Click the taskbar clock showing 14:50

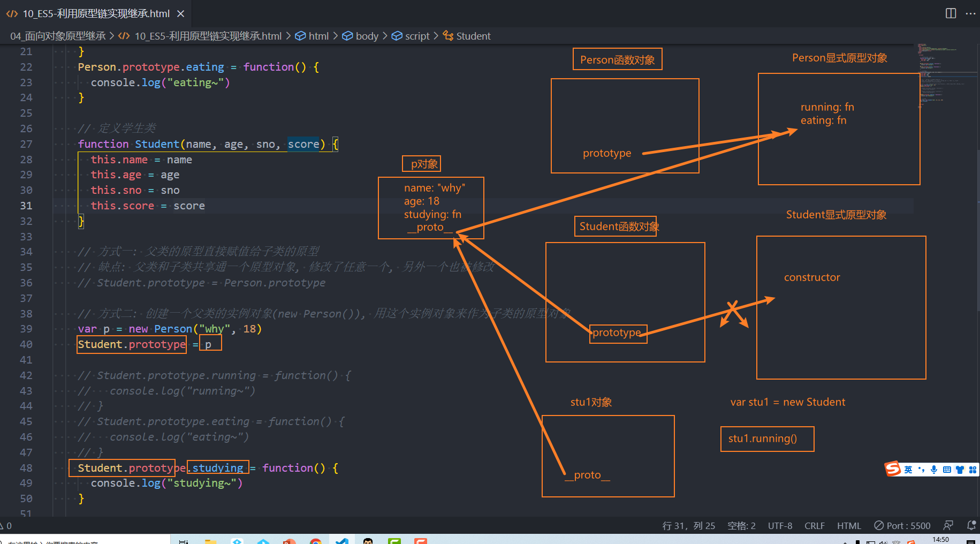point(940,540)
